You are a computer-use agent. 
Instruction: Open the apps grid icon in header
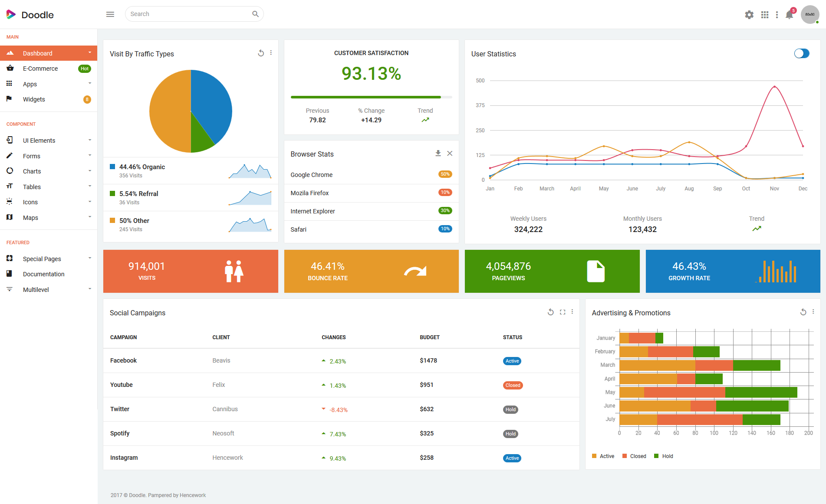point(765,15)
